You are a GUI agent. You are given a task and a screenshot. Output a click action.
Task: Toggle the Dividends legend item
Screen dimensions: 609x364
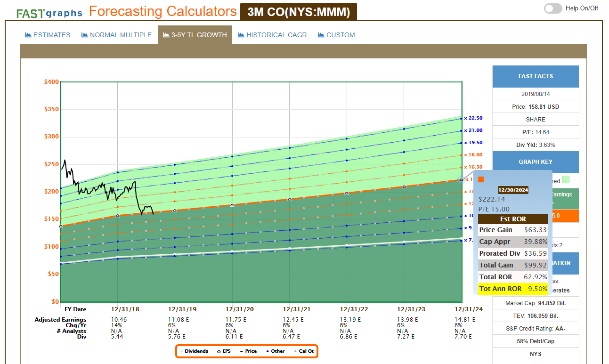[x=194, y=351]
